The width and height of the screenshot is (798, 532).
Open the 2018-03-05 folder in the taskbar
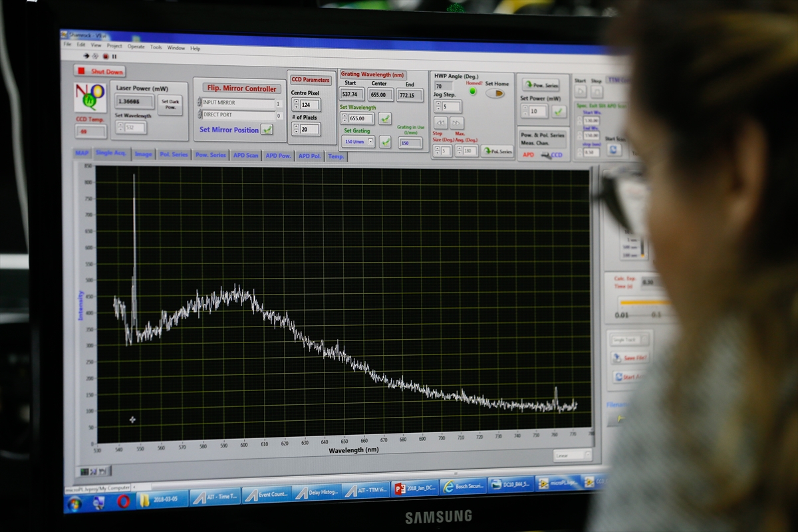(163, 499)
